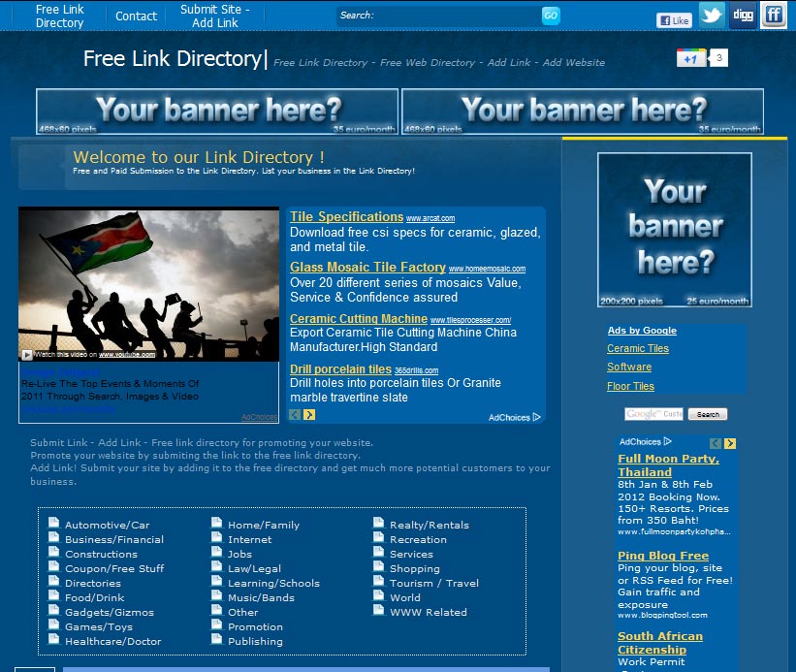Click the digg share icon
The height and width of the screenshot is (672, 796).
tap(743, 15)
